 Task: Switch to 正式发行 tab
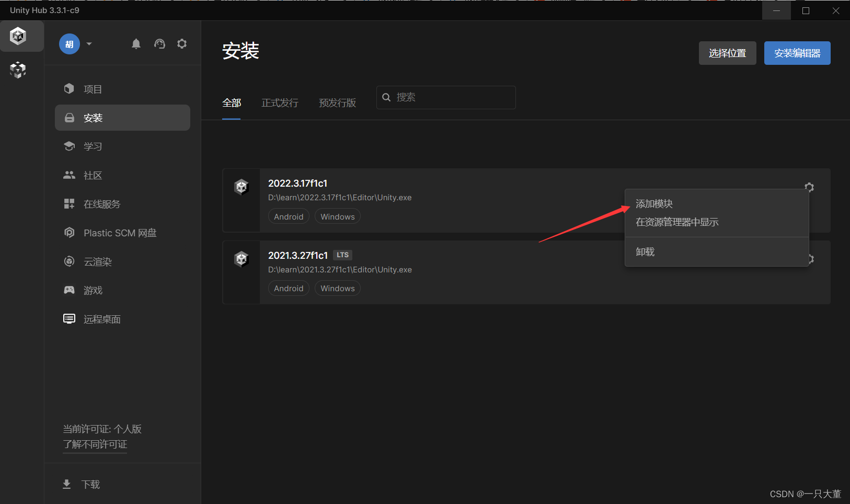280,103
